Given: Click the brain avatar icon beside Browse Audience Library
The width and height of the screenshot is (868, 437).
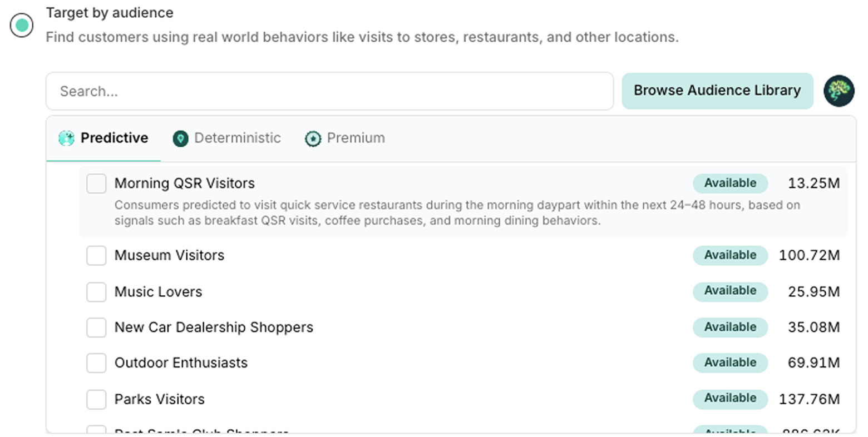Looking at the screenshot, I should (839, 91).
